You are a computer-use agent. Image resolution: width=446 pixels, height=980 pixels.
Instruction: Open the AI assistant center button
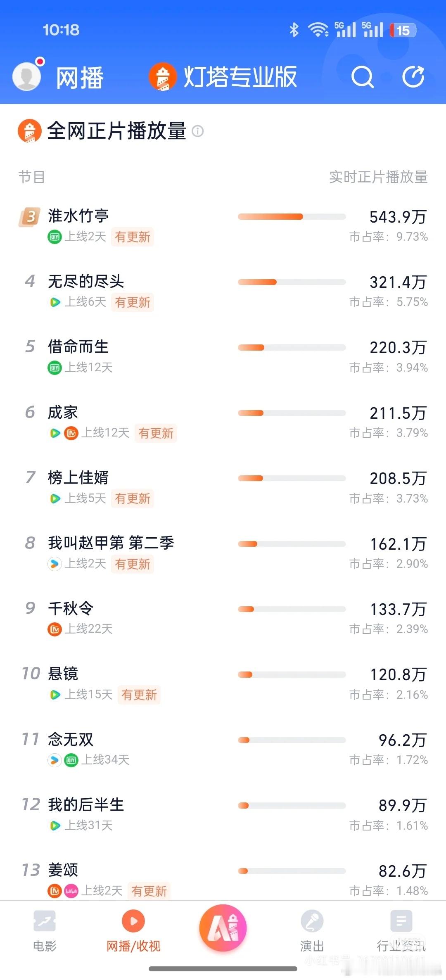[223, 928]
